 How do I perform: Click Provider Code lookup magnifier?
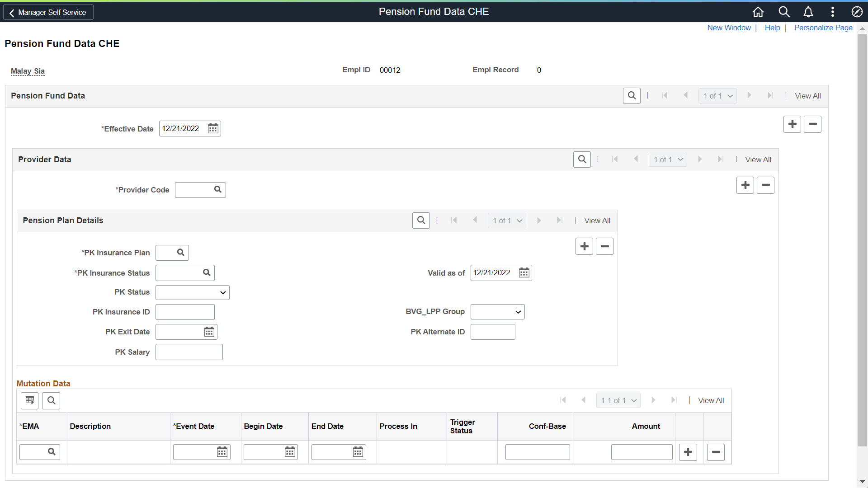point(217,190)
